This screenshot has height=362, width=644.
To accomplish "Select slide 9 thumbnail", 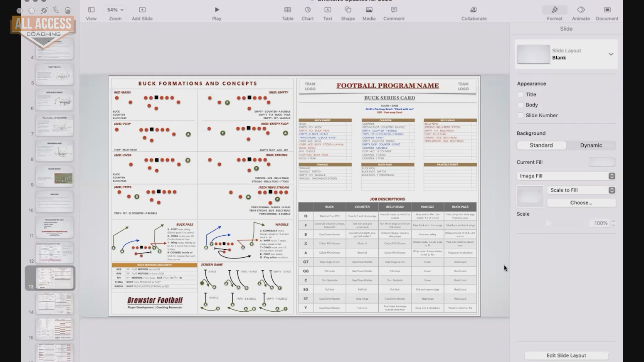I will pos(54,177).
